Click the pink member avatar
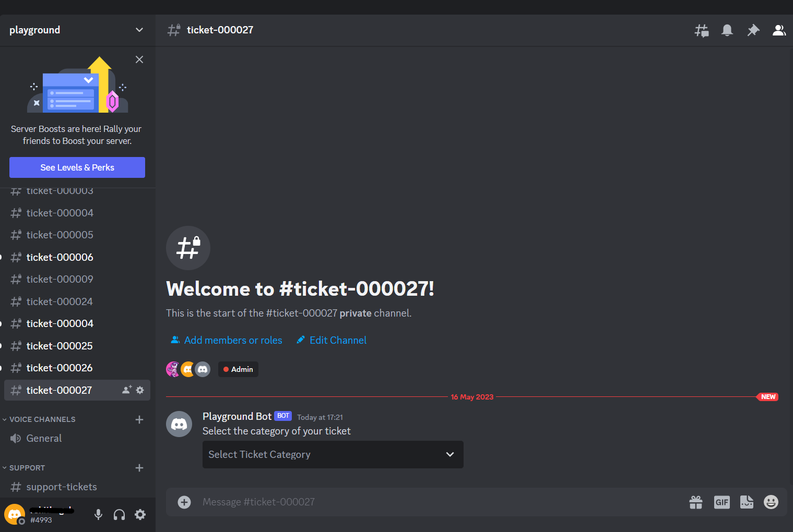This screenshot has width=793, height=532. (x=173, y=369)
